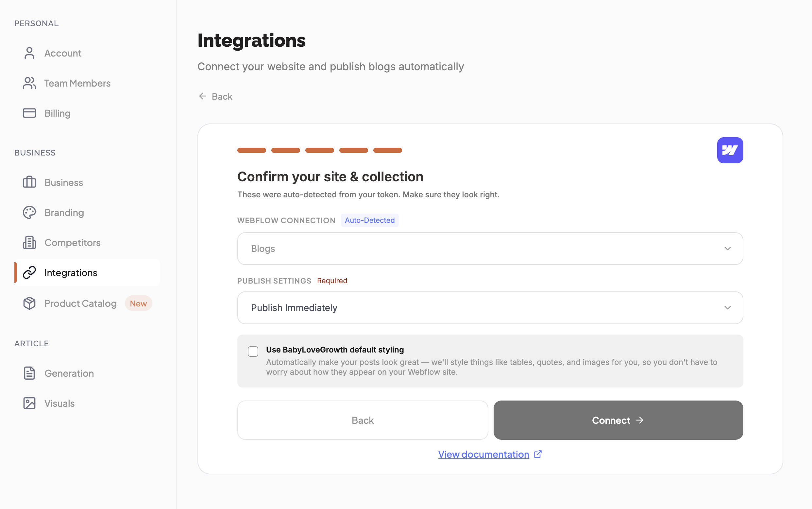Image resolution: width=812 pixels, height=509 pixels.
Task: Click the Integrations chain link icon
Action: point(29,272)
